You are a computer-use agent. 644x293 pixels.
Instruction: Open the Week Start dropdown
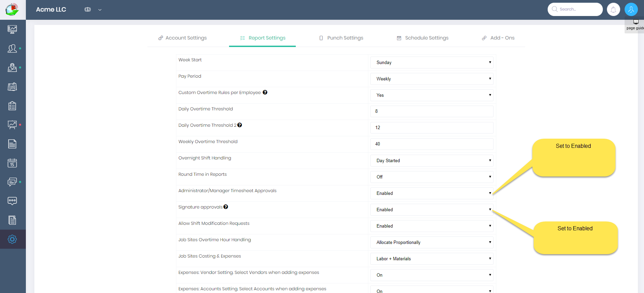point(432,62)
